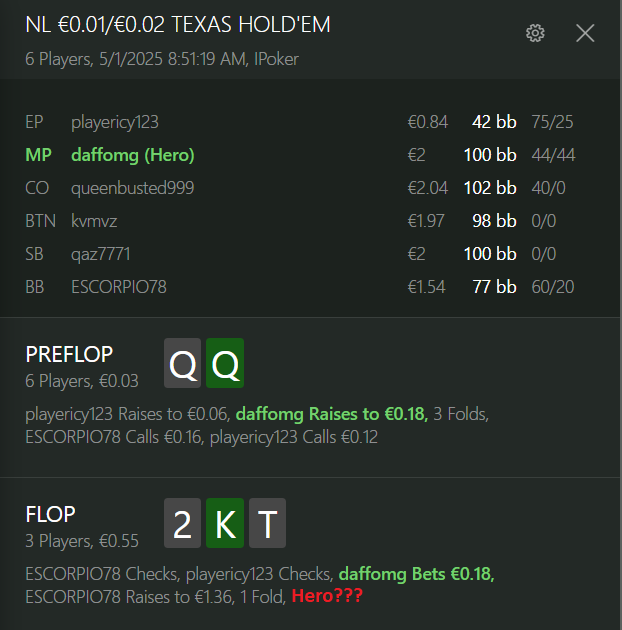Select the T flop card

pyautogui.click(x=268, y=523)
